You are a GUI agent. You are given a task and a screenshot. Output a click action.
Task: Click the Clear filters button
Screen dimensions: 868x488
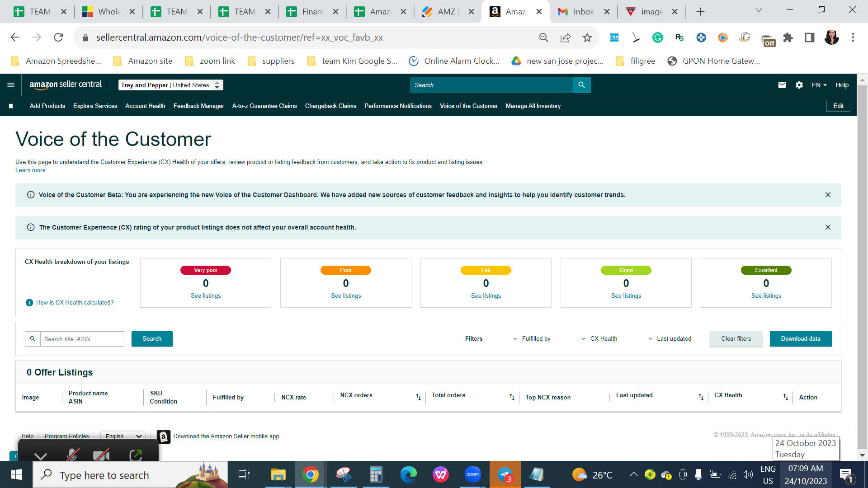[x=736, y=339]
